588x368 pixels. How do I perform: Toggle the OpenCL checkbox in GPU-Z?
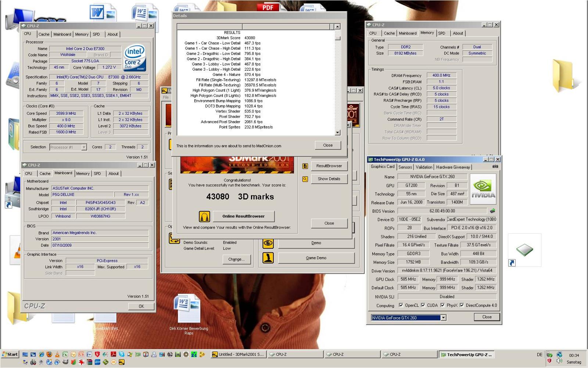pyautogui.click(x=401, y=305)
